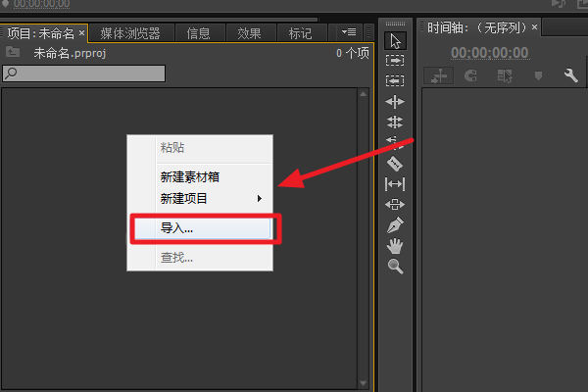Select the Track Select Forward tool
Image resolution: width=588 pixels, height=392 pixels.
[395, 61]
